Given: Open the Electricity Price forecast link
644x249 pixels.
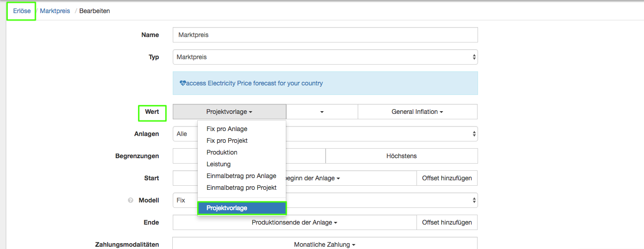Looking at the screenshot, I should click(x=254, y=83).
